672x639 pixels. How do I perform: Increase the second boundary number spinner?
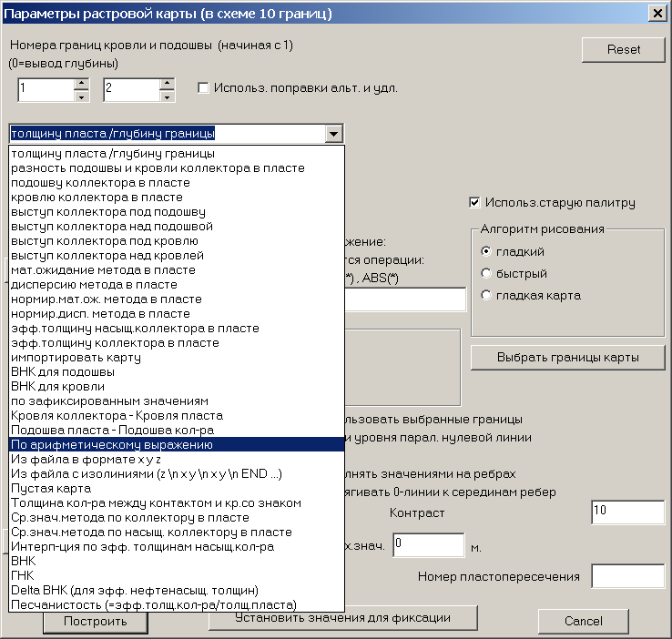(x=168, y=83)
